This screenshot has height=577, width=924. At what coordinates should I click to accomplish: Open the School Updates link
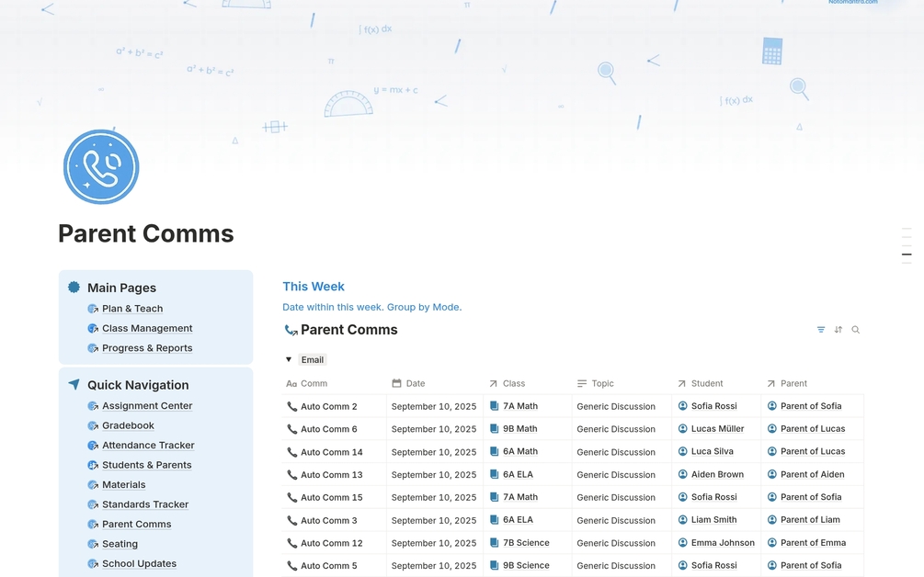tap(139, 563)
